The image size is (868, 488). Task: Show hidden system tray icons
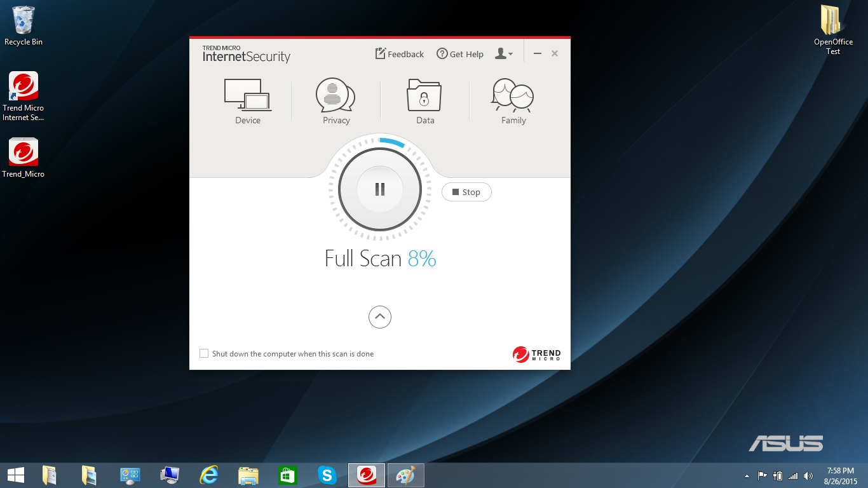coord(747,476)
